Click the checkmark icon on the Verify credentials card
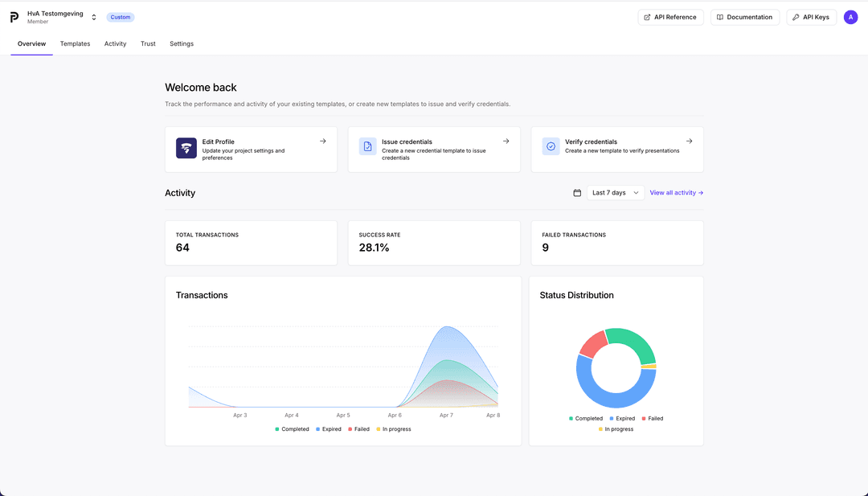Image resolution: width=868 pixels, height=496 pixels. (551, 146)
